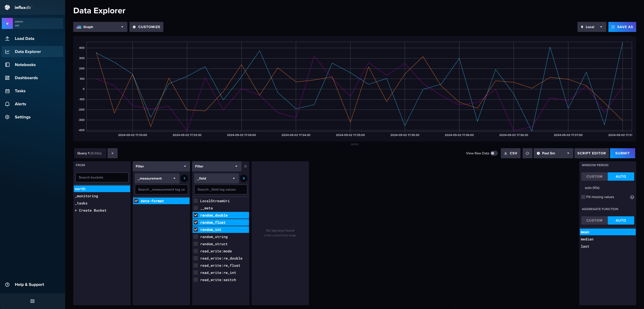
Task: Collapse the sidebar navigation
Action: tap(32, 301)
